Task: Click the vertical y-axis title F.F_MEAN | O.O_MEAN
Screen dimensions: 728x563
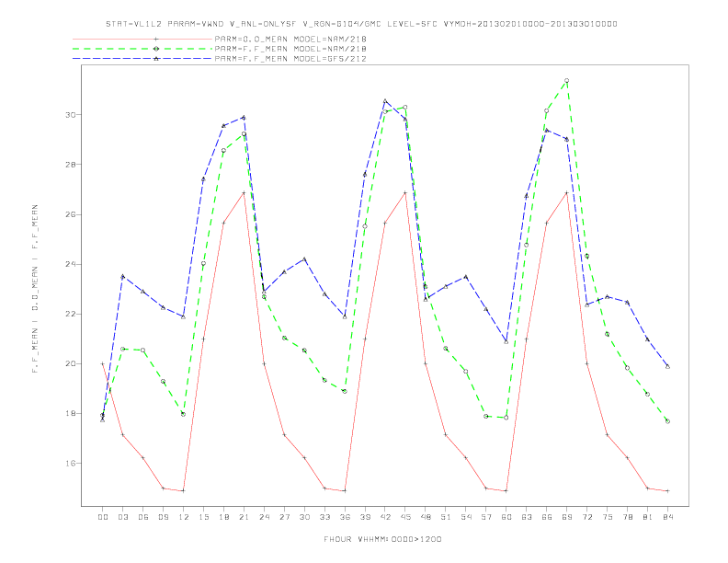Action: (x=35, y=289)
